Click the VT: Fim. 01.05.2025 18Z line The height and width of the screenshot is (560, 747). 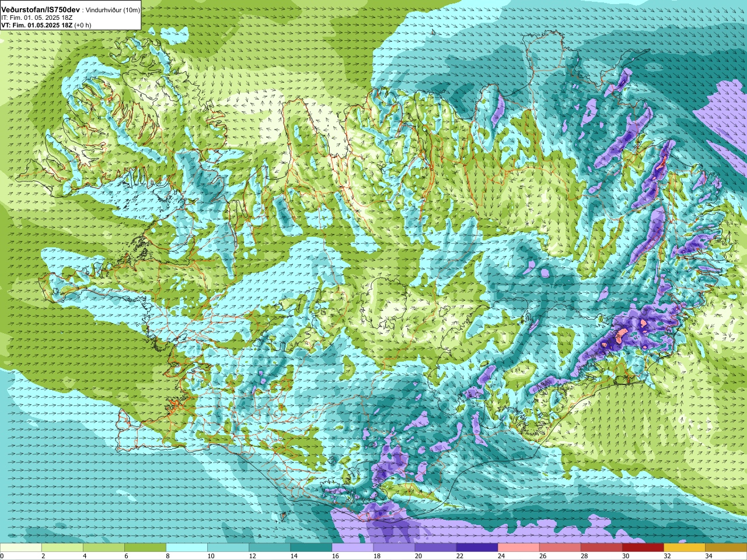tap(37, 25)
